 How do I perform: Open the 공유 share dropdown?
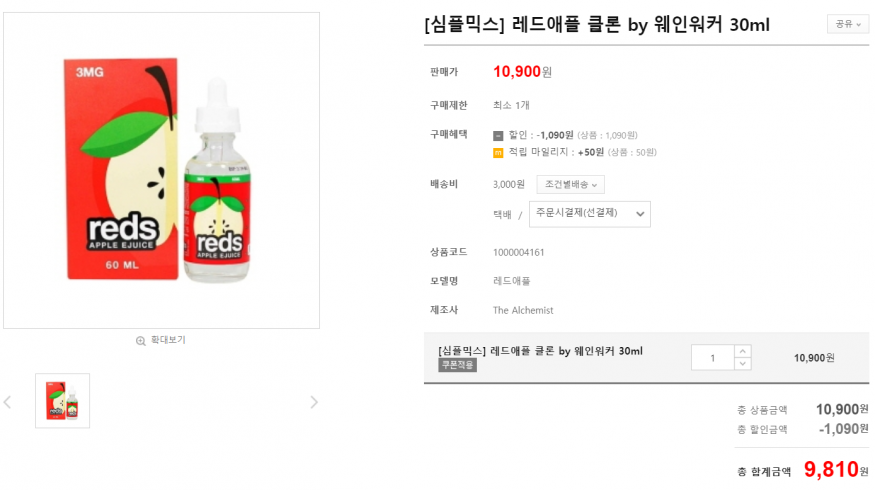pos(847,24)
